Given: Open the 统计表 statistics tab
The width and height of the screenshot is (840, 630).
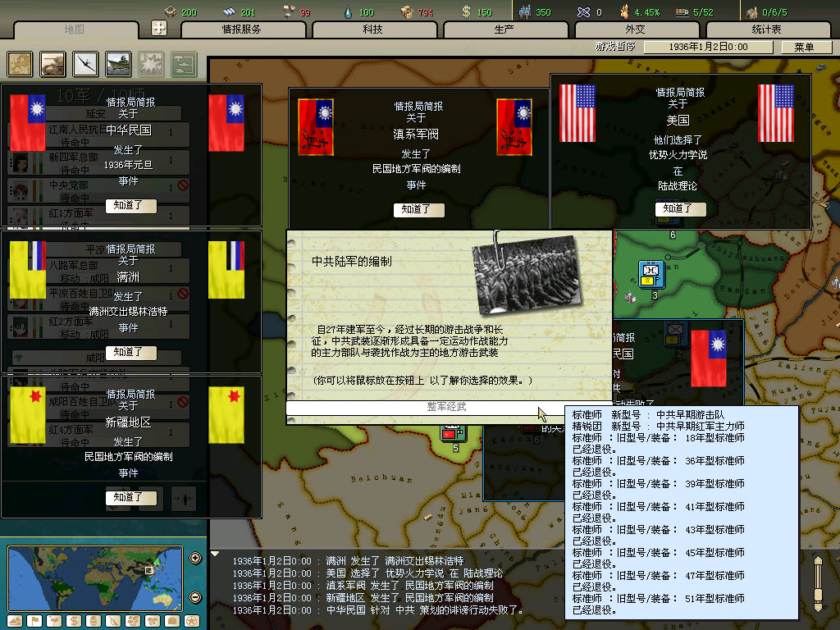Looking at the screenshot, I should pyautogui.click(x=767, y=30).
